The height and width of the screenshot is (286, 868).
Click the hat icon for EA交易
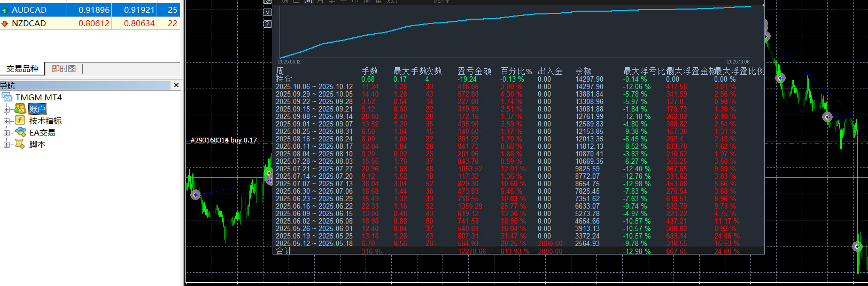(x=20, y=132)
